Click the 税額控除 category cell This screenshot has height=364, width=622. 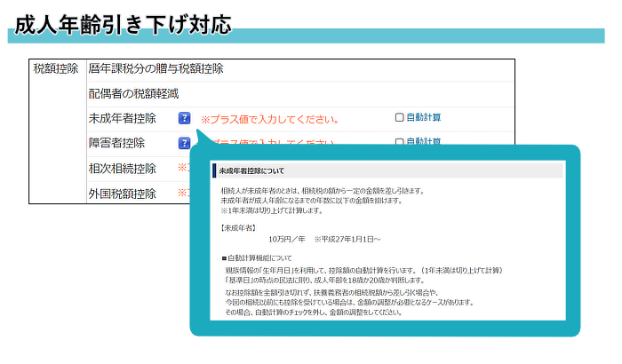(55, 68)
